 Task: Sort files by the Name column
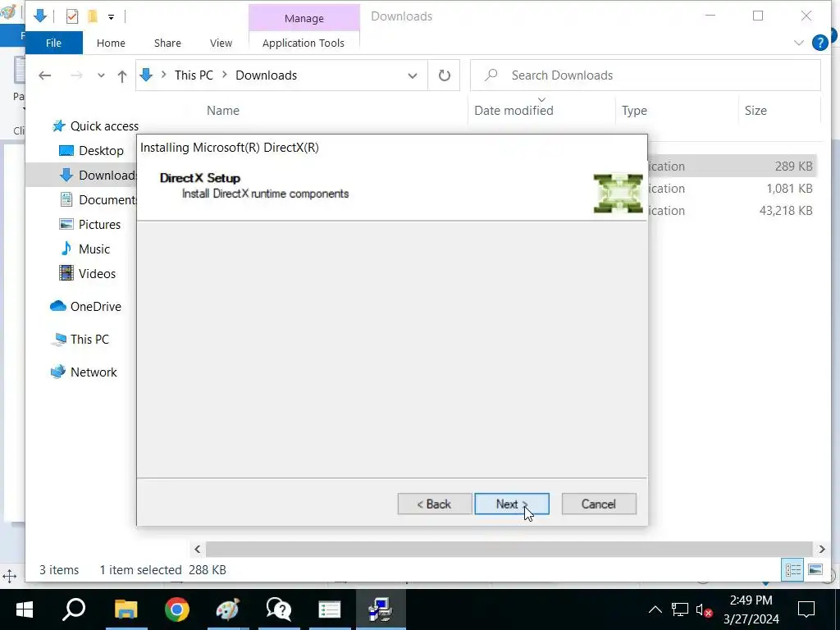pos(223,111)
